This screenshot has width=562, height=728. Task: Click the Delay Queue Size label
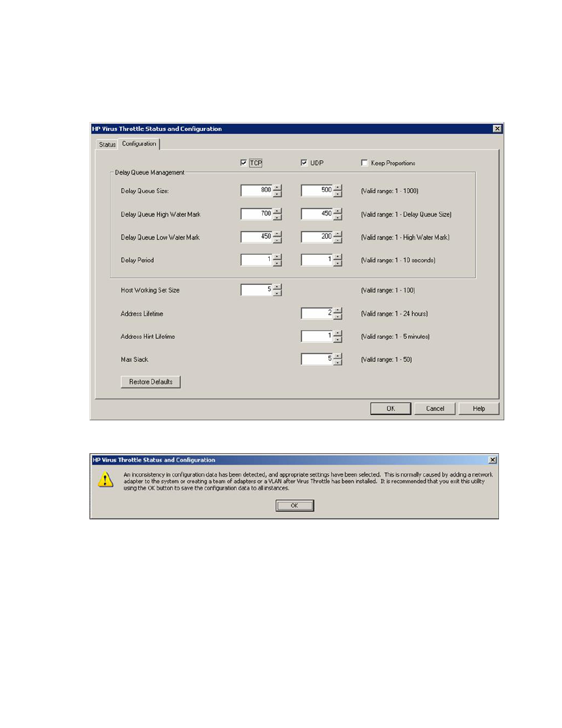coord(145,191)
